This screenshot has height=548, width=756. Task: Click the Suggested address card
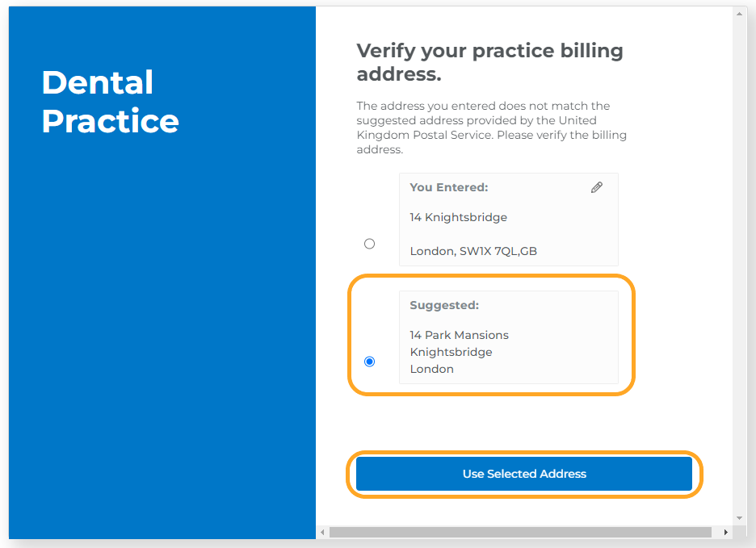click(509, 337)
